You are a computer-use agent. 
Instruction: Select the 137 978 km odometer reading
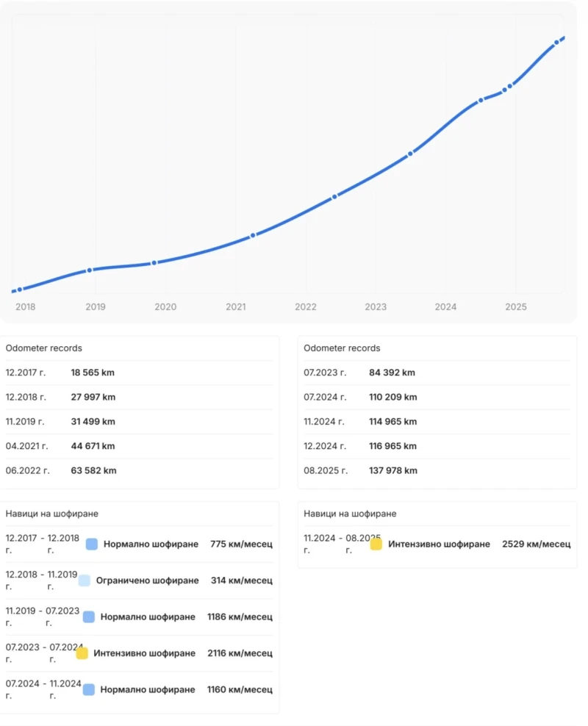pos(392,470)
